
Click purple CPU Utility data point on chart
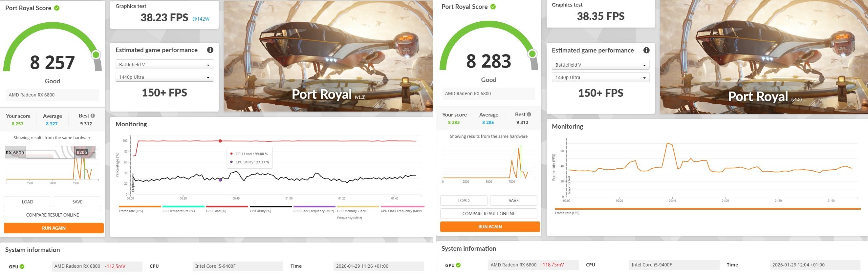220,180
